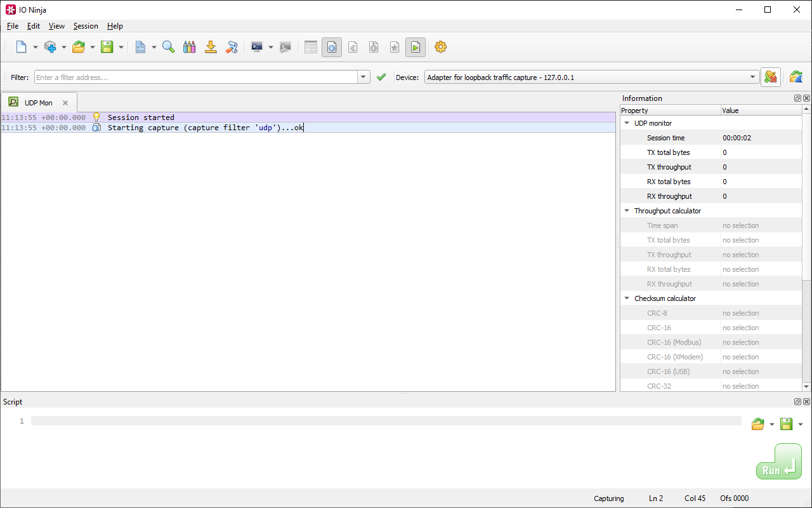Click the Property column header

point(671,110)
